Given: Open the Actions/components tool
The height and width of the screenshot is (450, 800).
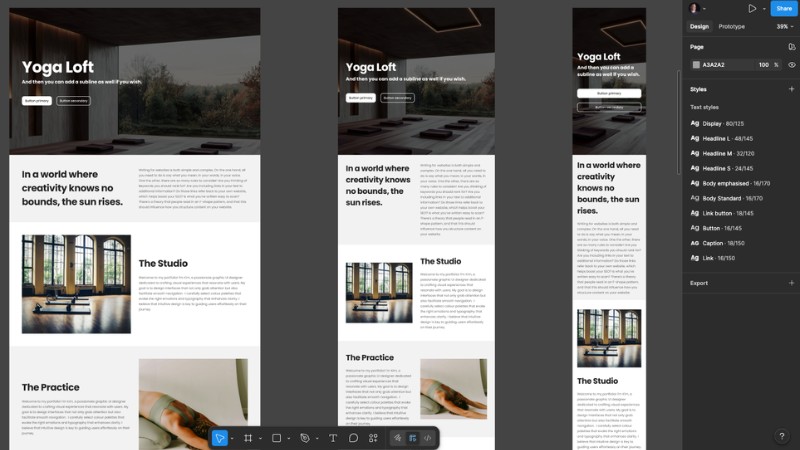Looking at the screenshot, I should click(x=373, y=438).
